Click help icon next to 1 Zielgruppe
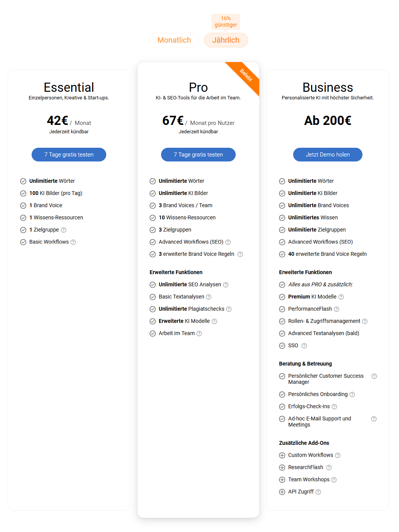 pos(64,230)
